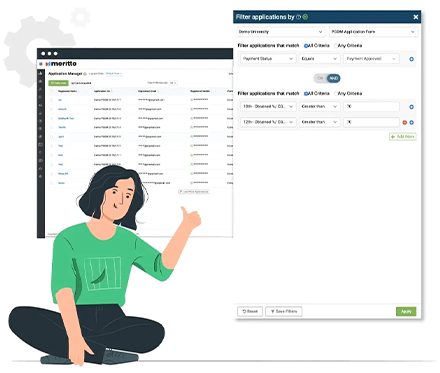Open Greater than dropdown in 12th row
Image resolution: width=440 pixels, height=373 pixels.
pyautogui.click(x=319, y=122)
